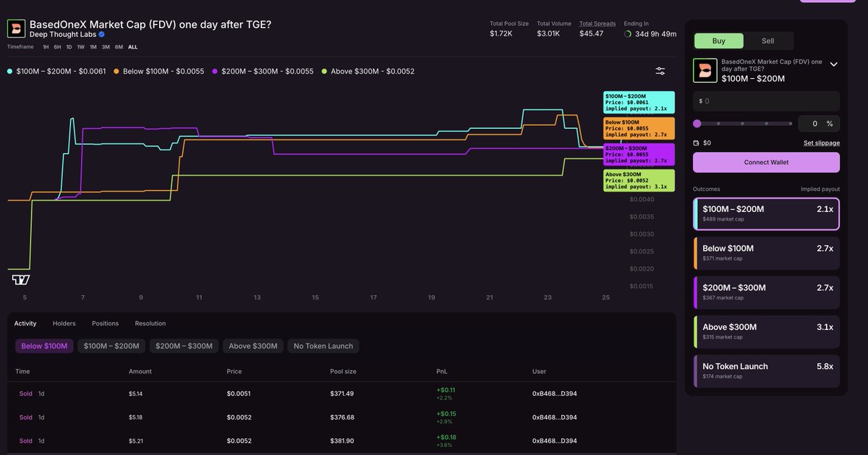Filter activity by $100M – $200M

(111, 346)
